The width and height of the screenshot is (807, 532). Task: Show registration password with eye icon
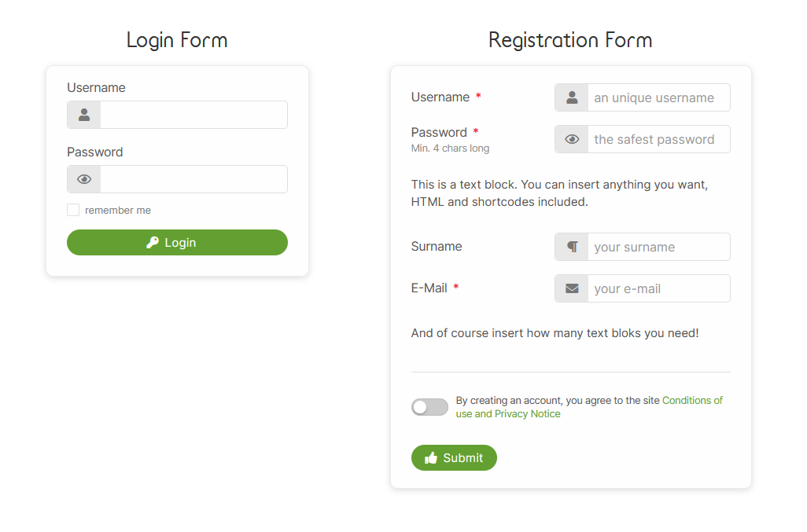[x=572, y=139]
